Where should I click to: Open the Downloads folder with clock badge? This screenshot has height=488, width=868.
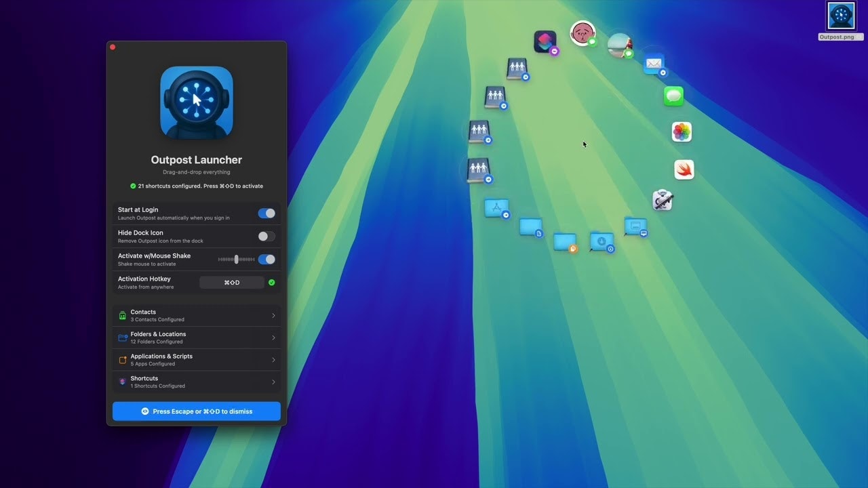(601, 241)
